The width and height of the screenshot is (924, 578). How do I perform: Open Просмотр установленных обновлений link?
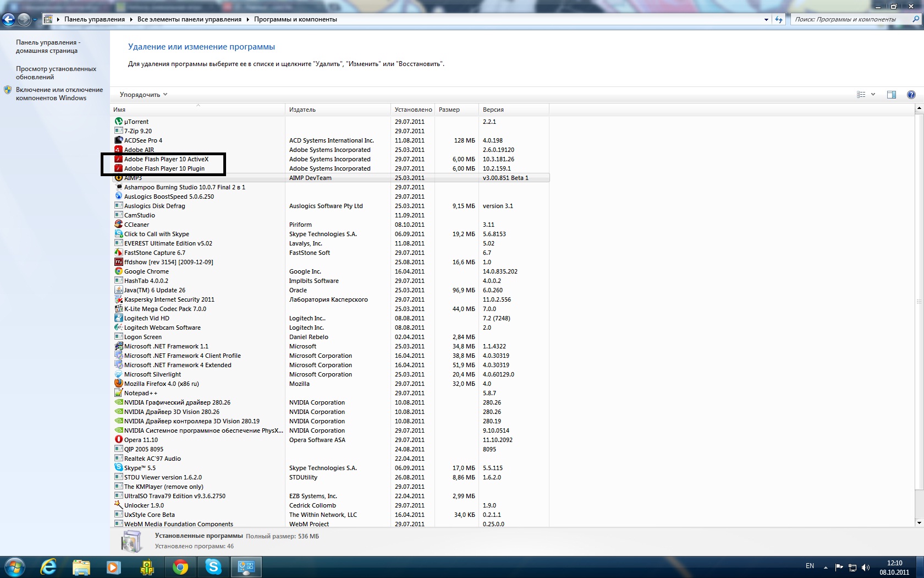(x=56, y=73)
